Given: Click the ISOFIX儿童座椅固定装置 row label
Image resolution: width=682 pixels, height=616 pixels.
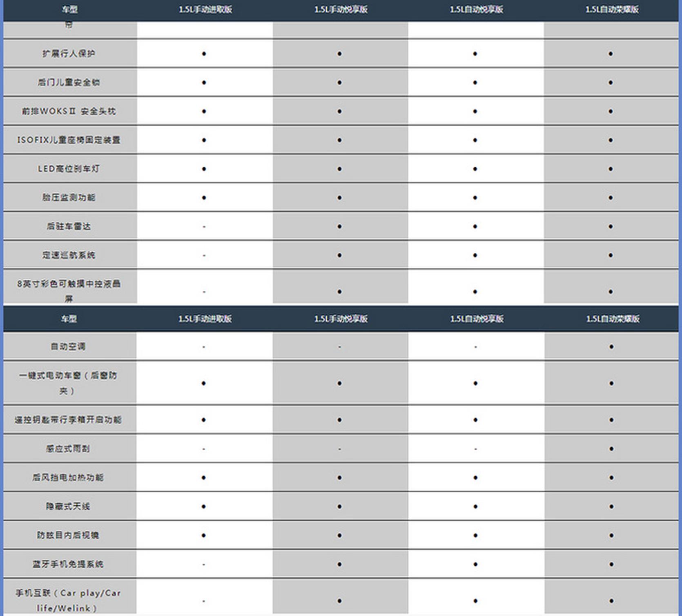Looking at the screenshot, I should 69,140.
